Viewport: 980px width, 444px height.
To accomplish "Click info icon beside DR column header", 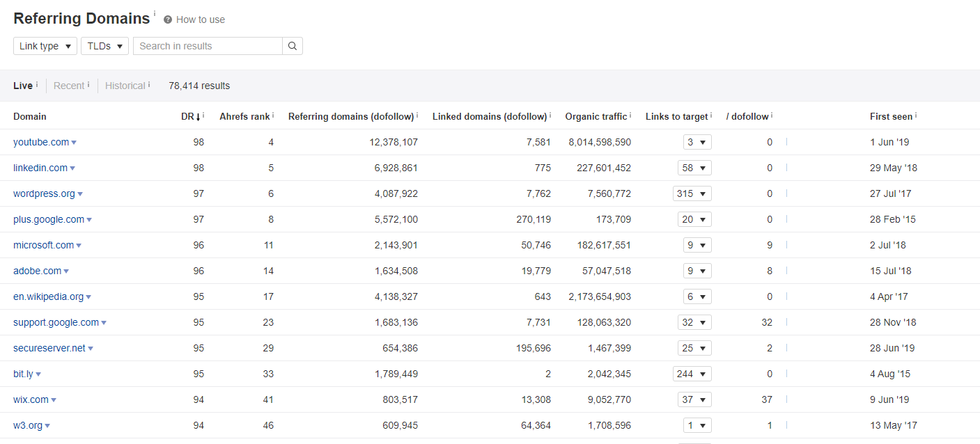I will click(x=203, y=116).
